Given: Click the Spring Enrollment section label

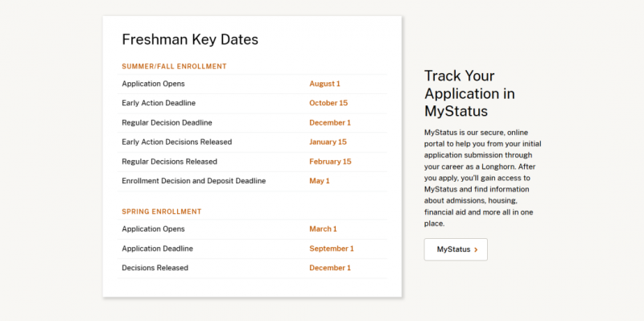Looking at the screenshot, I should [x=162, y=212].
